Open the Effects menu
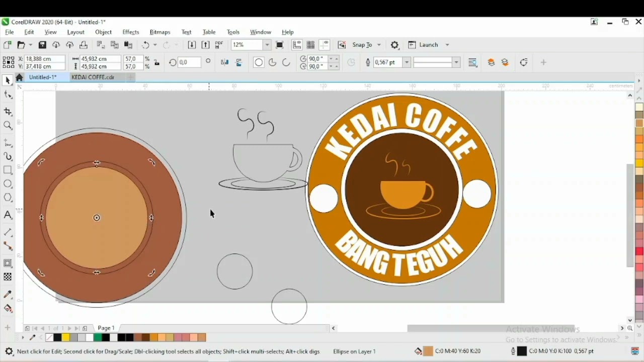The width and height of the screenshot is (644, 362). click(131, 32)
